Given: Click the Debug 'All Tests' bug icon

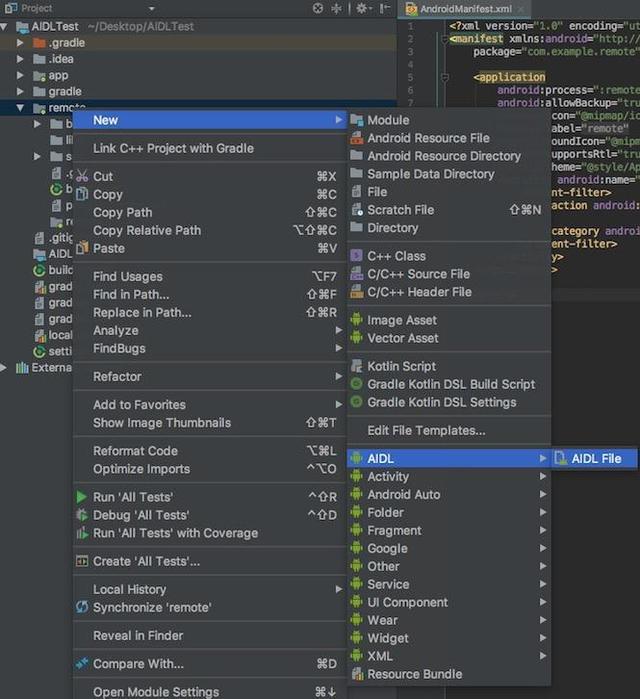Looking at the screenshot, I should click(82, 515).
